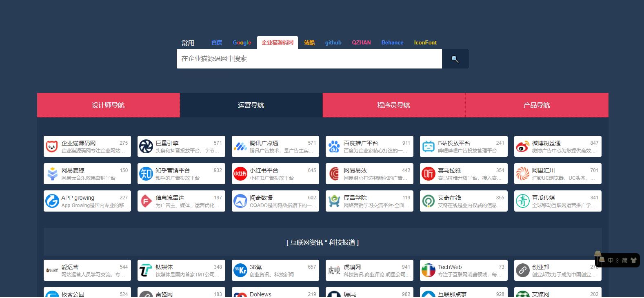Viewport: 644px width, 298px height.
Task: Open the 腾讯广点通 title link
Action: 264,143
